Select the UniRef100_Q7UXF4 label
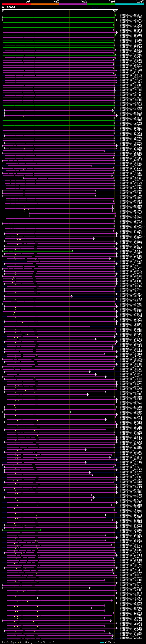146x644 pixels. (131, 555)
